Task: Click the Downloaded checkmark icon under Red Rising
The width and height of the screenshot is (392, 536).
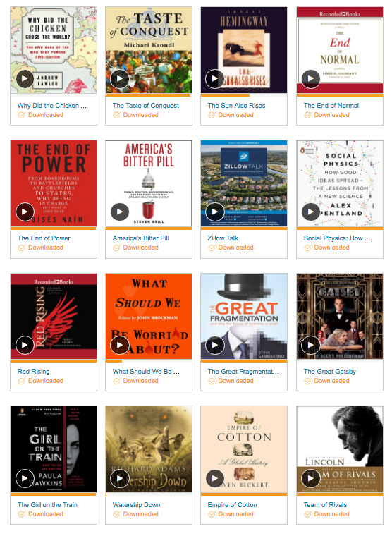Action: click(x=22, y=381)
